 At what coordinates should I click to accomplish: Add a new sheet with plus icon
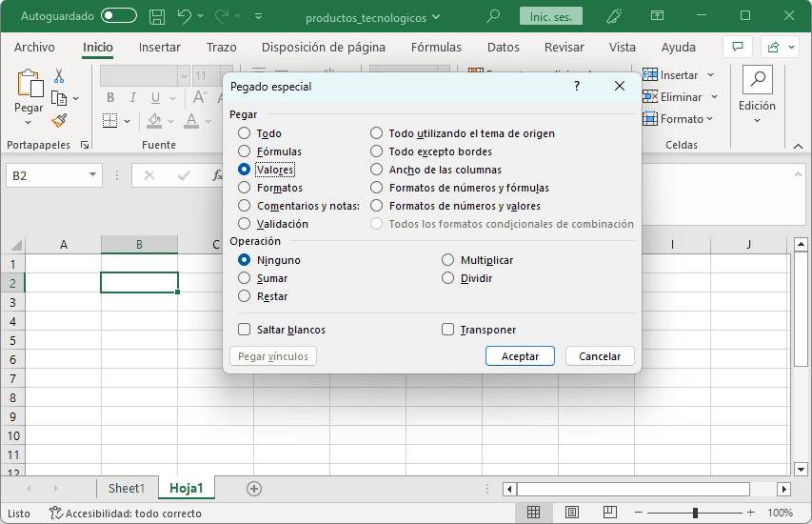point(254,488)
